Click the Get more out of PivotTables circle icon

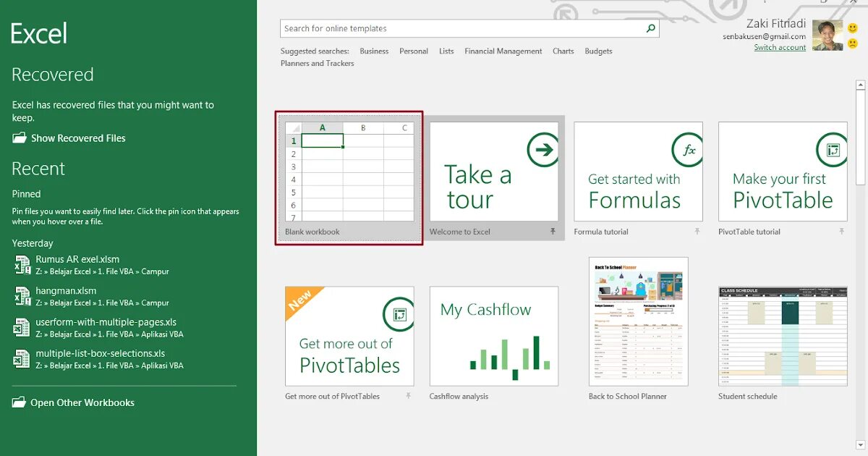(x=399, y=313)
